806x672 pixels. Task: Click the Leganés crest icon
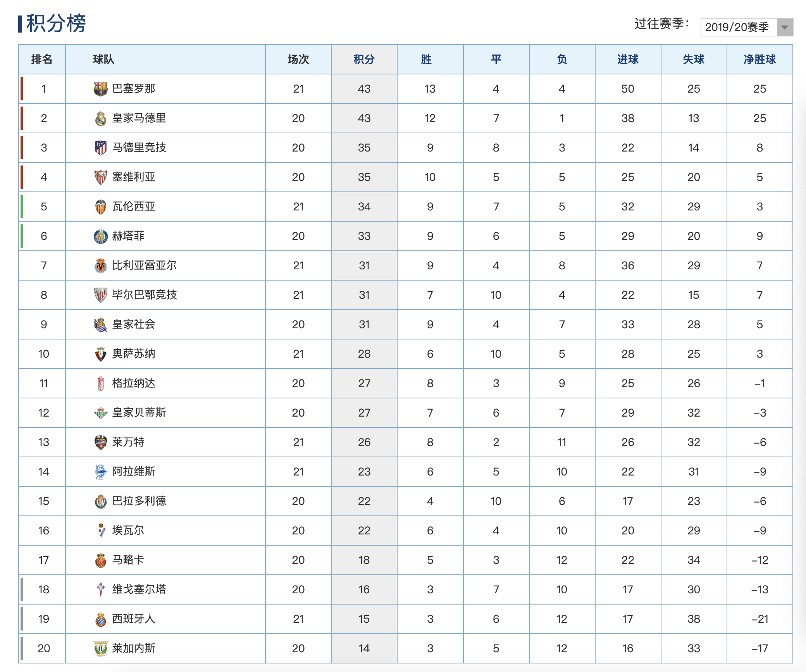pos(100,648)
